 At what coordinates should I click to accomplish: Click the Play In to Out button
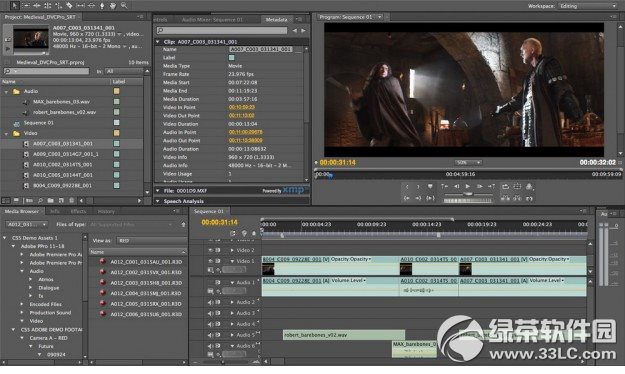click(430, 198)
